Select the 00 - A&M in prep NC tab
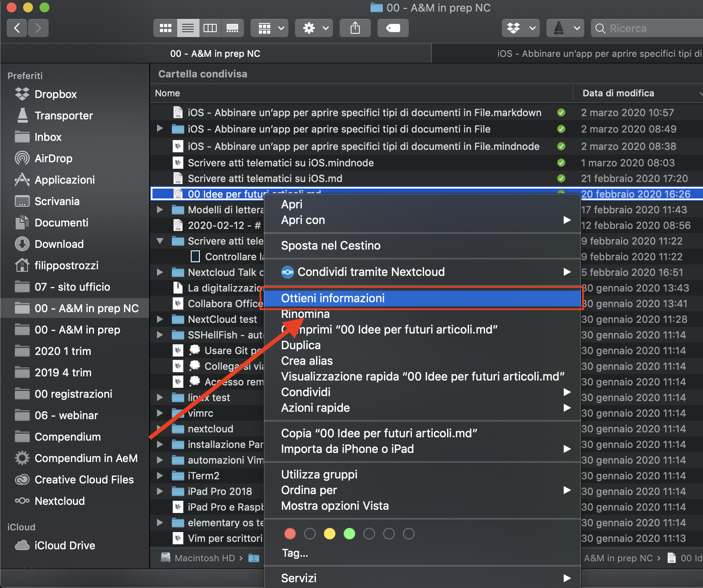This screenshot has height=588, width=703. pyautogui.click(x=215, y=54)
